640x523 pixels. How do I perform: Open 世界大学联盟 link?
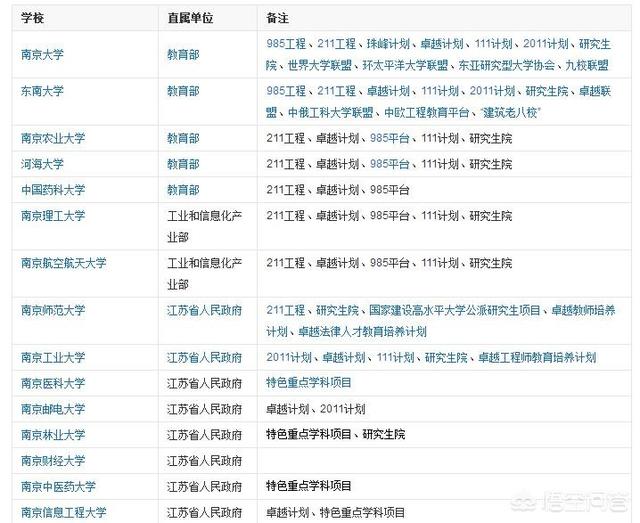tap(320, 65)
